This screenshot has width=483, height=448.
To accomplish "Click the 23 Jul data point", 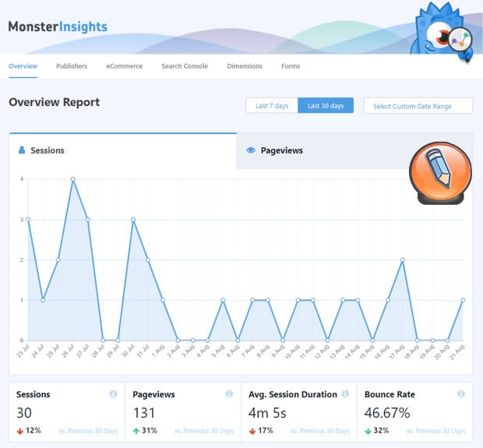I will click(28, 220).
